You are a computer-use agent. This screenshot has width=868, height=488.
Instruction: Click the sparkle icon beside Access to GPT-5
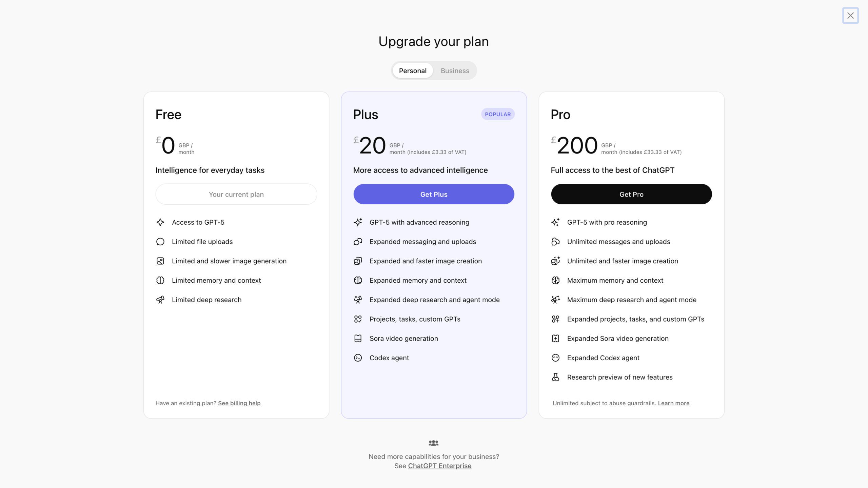pos(160,222)
